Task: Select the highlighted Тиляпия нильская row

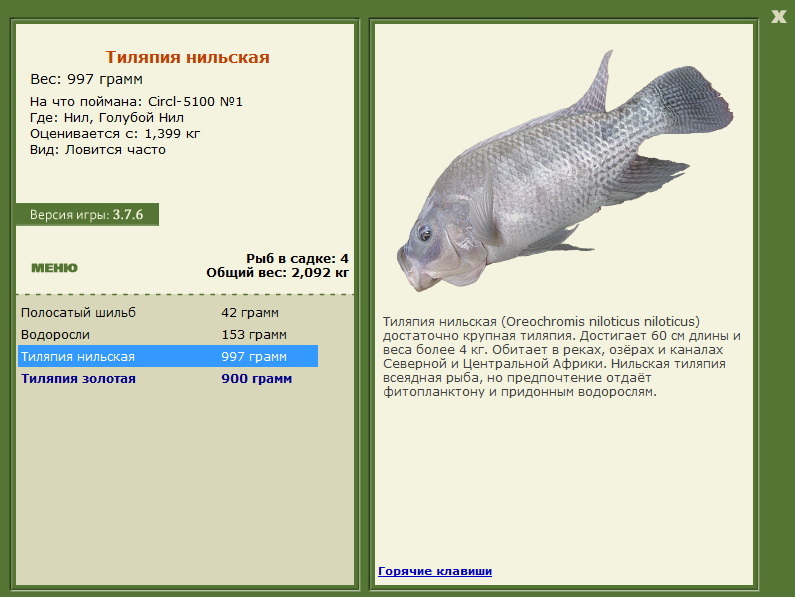Action: pos(168,357)
